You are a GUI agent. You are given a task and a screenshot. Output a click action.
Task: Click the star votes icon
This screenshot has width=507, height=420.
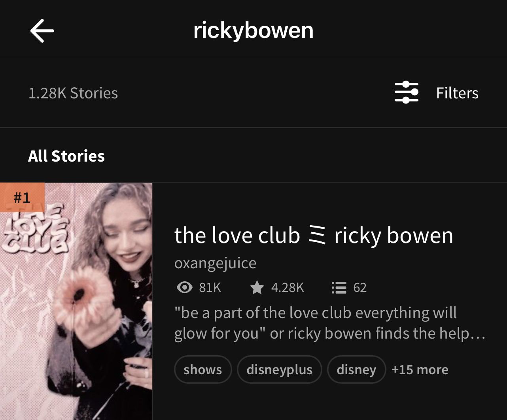(257, 287)
